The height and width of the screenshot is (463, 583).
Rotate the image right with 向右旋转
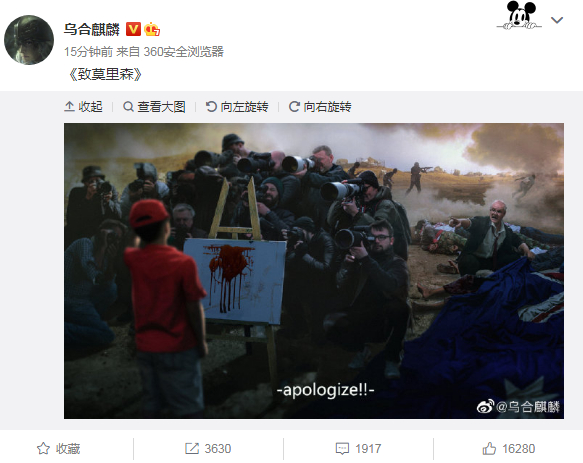pyautogui.click(x=320, y=107)
